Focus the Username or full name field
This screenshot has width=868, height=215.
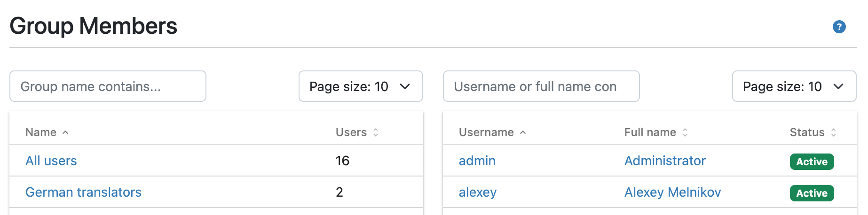pyautogui.click(x=541, y=86)
